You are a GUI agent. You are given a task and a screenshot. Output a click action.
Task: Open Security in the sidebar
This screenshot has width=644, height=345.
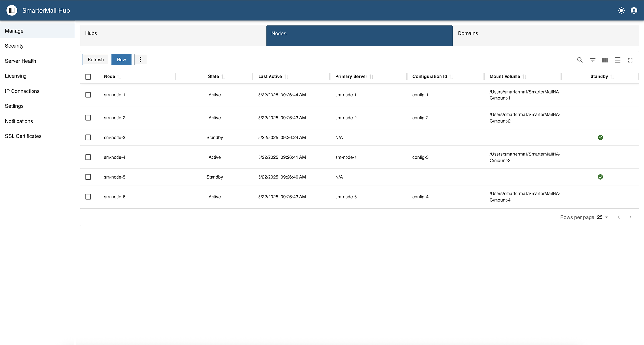pyautogui.click(x=37, y=46)
